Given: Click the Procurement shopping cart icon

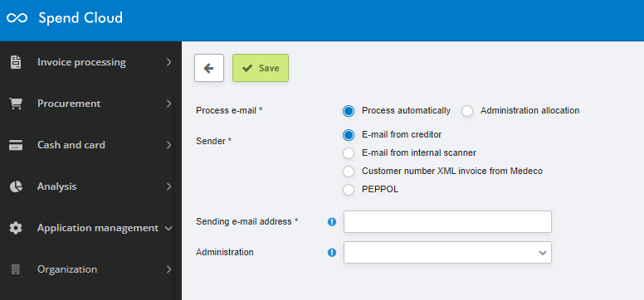Looking at the screenshot, I should 16,104.
